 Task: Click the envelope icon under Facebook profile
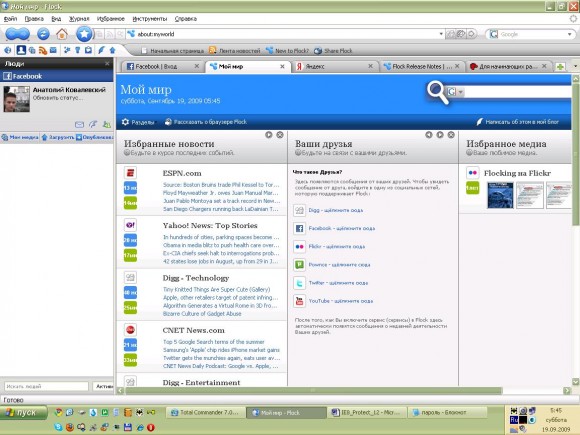click(79, 125)
